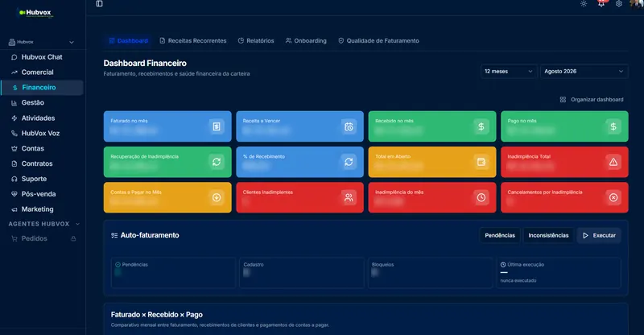The width and height of the screenshot is (644, 335).
Task: Click the Cadastro stat box
Action: 301,272
